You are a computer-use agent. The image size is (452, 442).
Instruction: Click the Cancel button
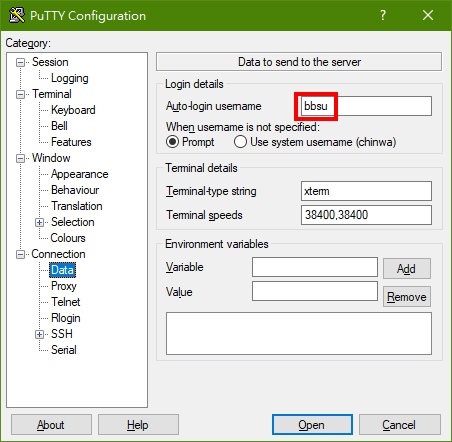[399, 425]
